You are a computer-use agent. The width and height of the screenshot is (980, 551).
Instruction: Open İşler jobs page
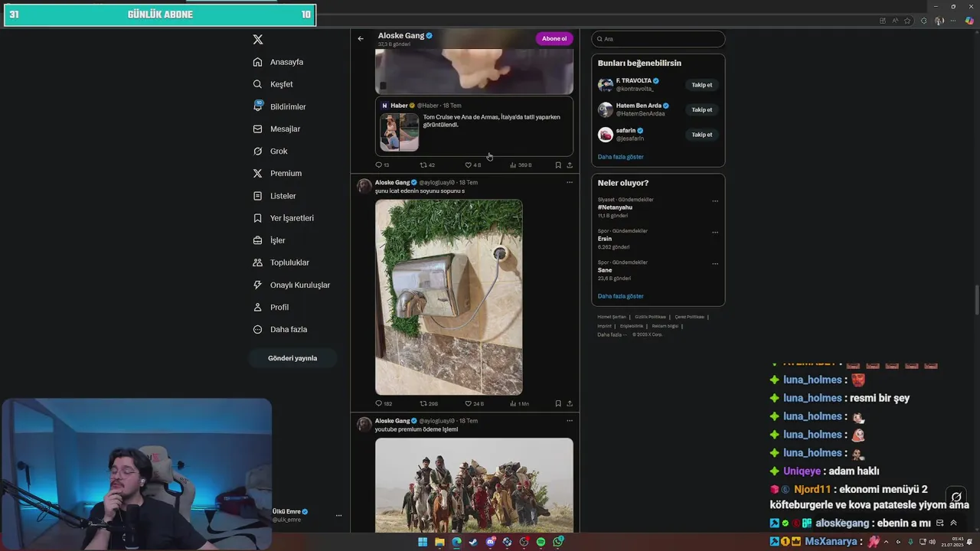[269, 240]
